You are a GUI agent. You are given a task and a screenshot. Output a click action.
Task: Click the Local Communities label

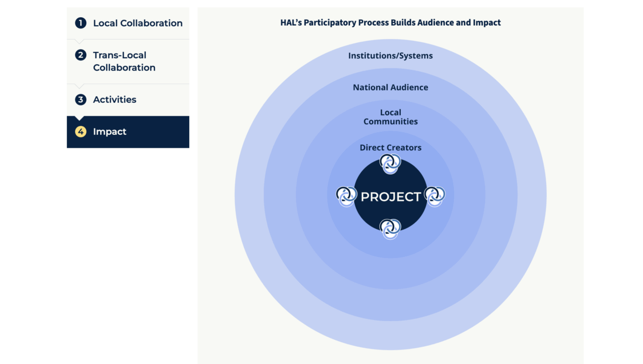tap(391, 117)
